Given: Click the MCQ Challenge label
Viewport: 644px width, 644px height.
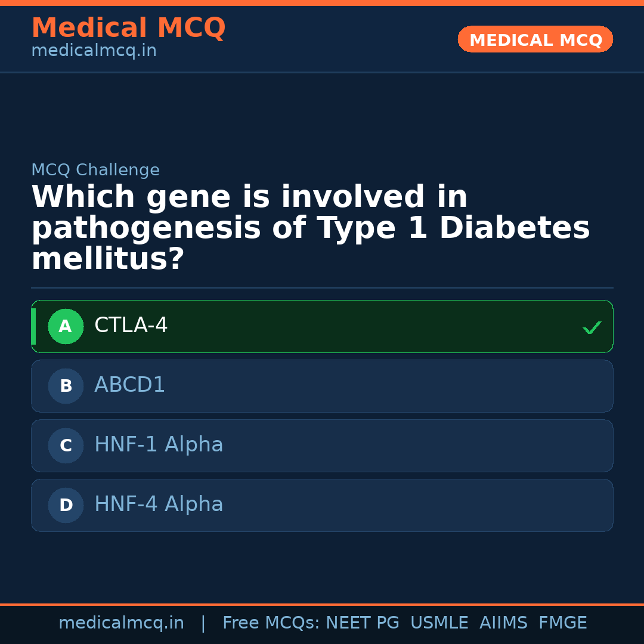Looking at the screenshot, I should (95, 170).
